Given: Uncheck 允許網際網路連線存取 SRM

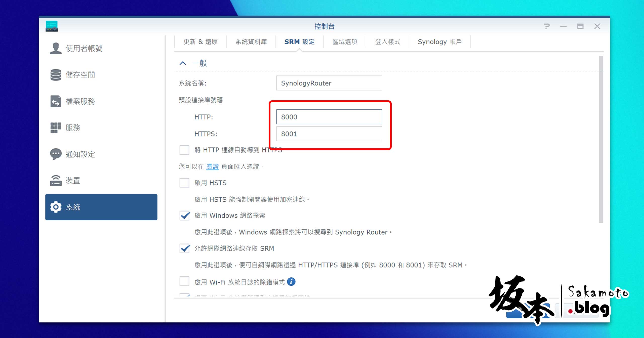Looking at the screenshot, I should click(x=184, y=248).
